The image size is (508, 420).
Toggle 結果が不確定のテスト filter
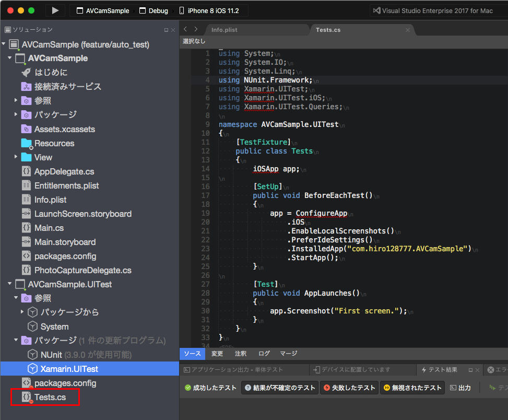click(x=280, y=388)
